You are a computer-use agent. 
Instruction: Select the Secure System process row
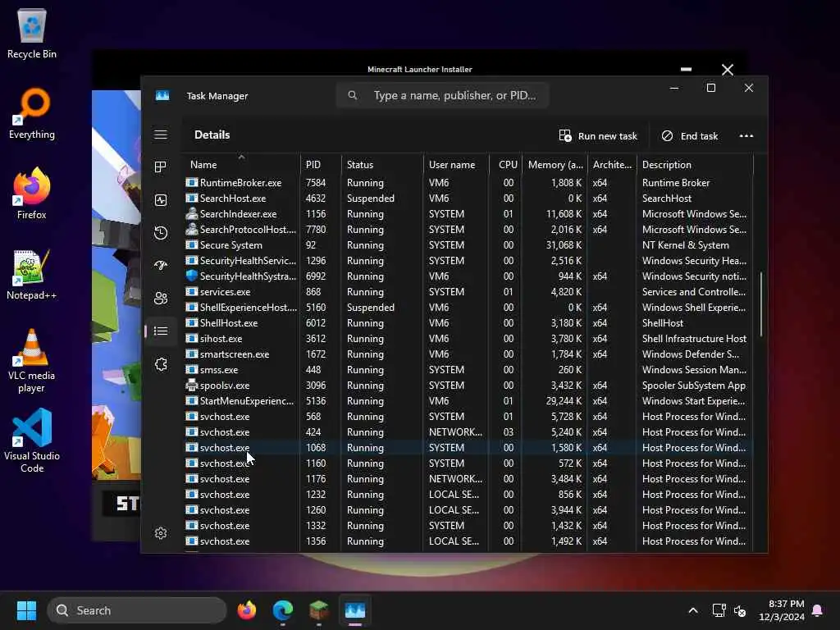click(x=468, y=244)
